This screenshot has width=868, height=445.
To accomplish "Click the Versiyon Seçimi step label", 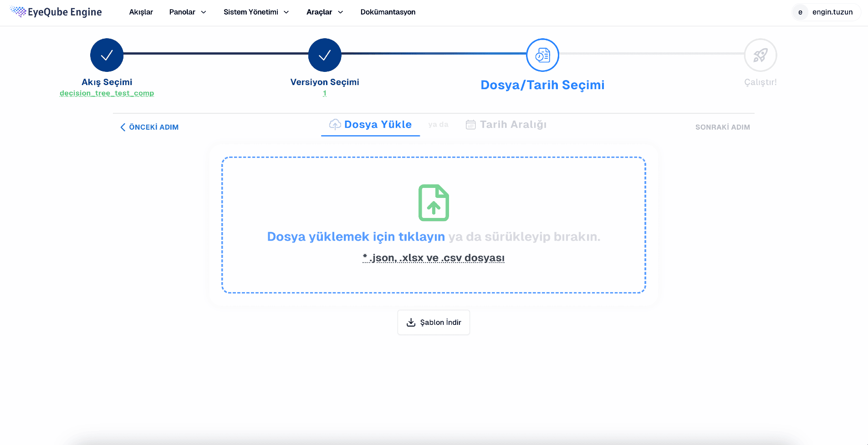I will coord(325,82).
